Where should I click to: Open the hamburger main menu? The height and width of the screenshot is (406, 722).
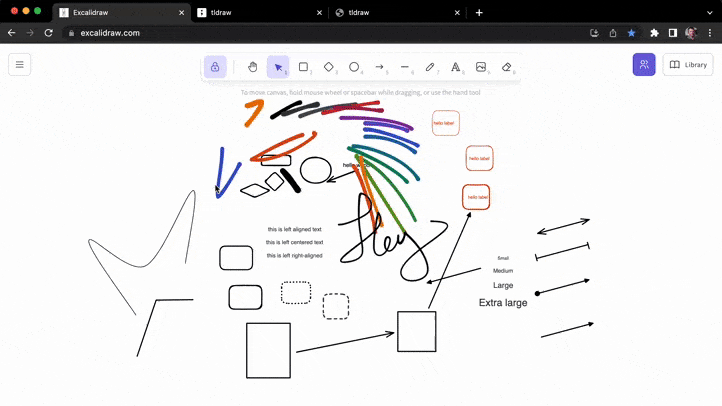pyautogui.click(x=19, y=65)
